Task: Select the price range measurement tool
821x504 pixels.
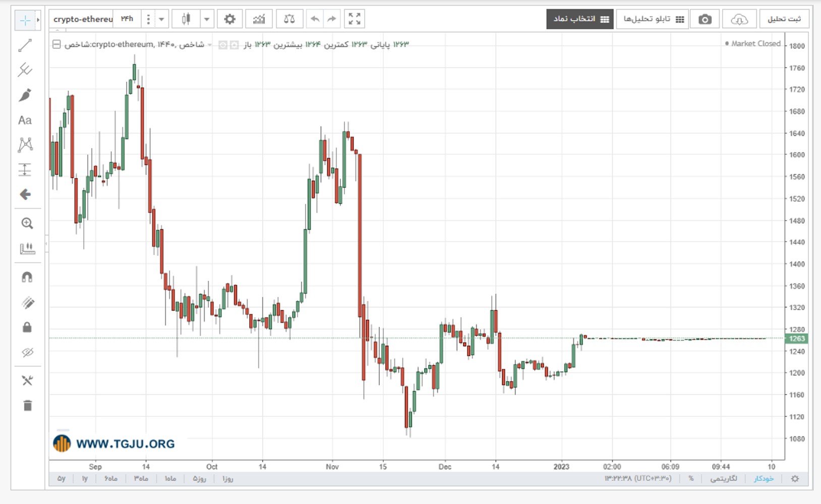Action: [x=25, y=170]
